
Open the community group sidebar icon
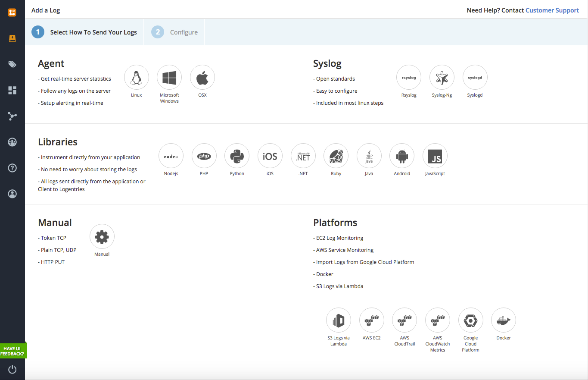tap(12, 142)
